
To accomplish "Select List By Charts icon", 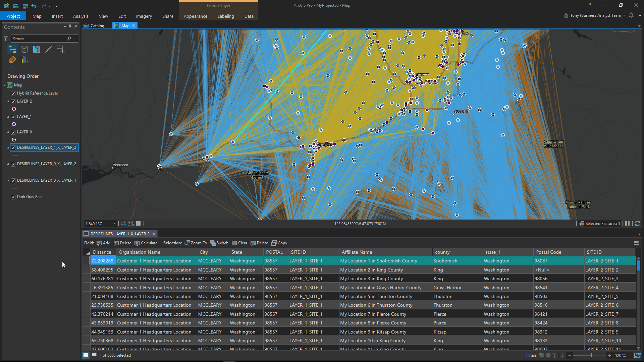I will click(24, 60).
